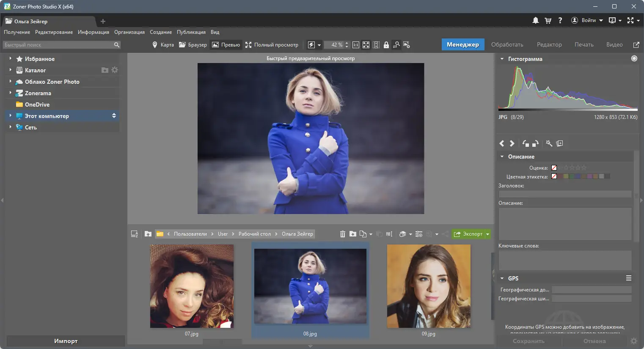Click the shopping cart icon
644x349 pixels.
(548, 20)
